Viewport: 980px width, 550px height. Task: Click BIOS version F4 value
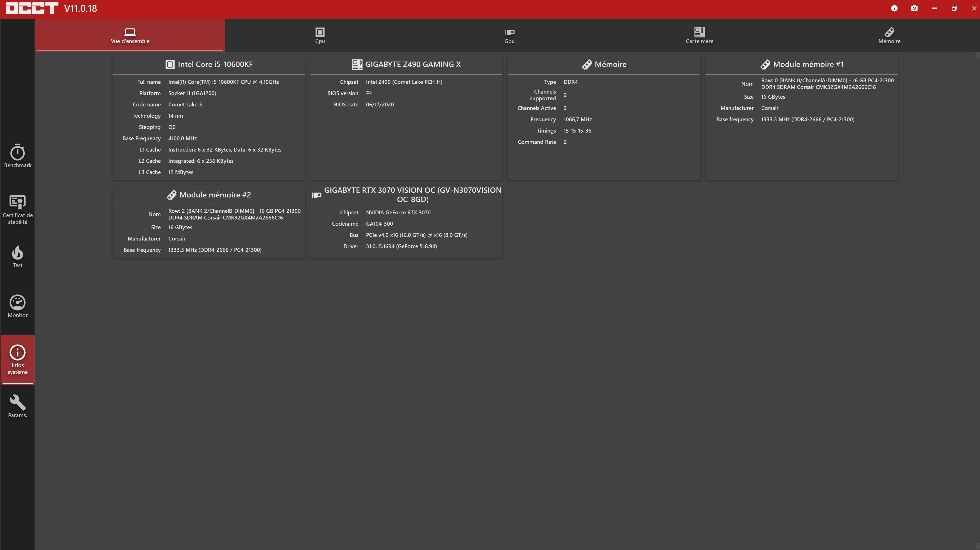coord(369,93)
